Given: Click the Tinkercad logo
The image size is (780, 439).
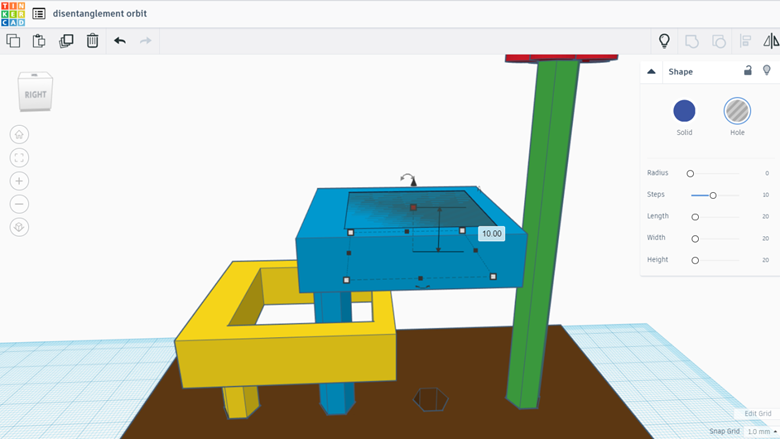Looking at the screenshot, I should click(x=13, y=13).
